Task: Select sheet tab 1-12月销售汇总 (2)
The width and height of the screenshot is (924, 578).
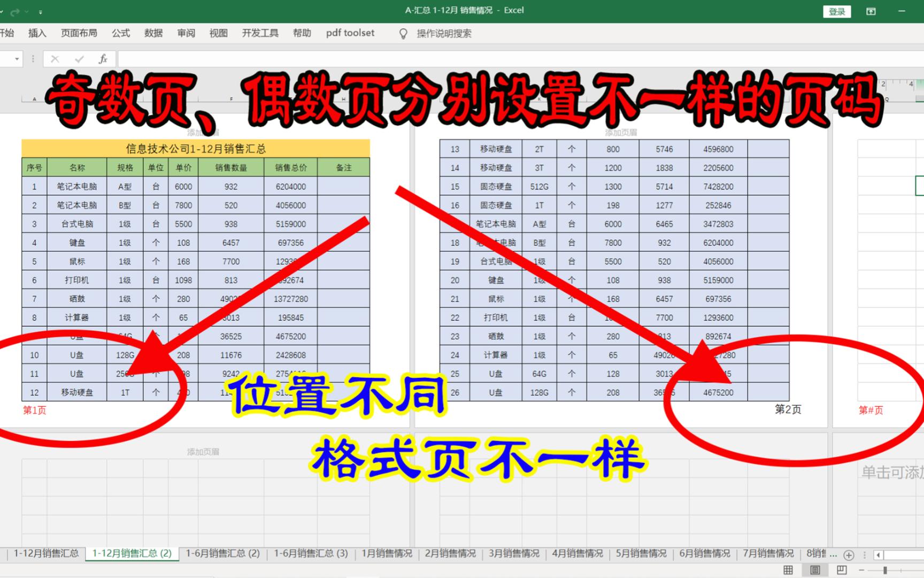Action: pos(132,553)
